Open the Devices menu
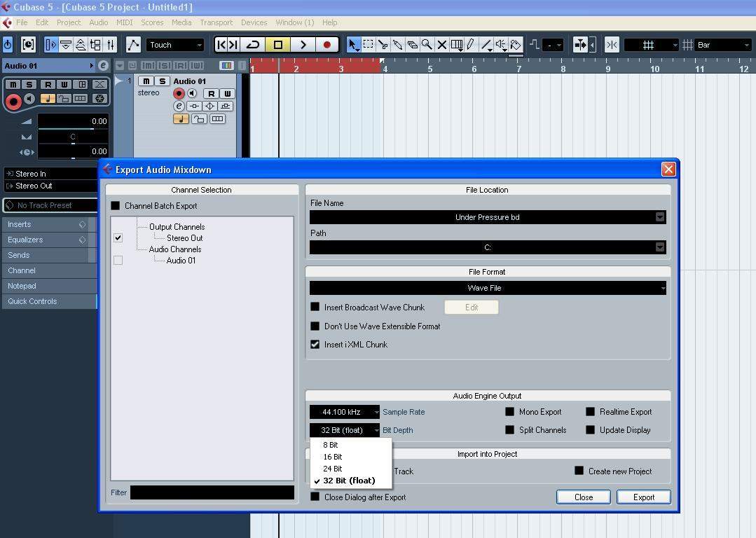Image resolution: width=756 pixels, height=538 pixels. tap(254, 22)
